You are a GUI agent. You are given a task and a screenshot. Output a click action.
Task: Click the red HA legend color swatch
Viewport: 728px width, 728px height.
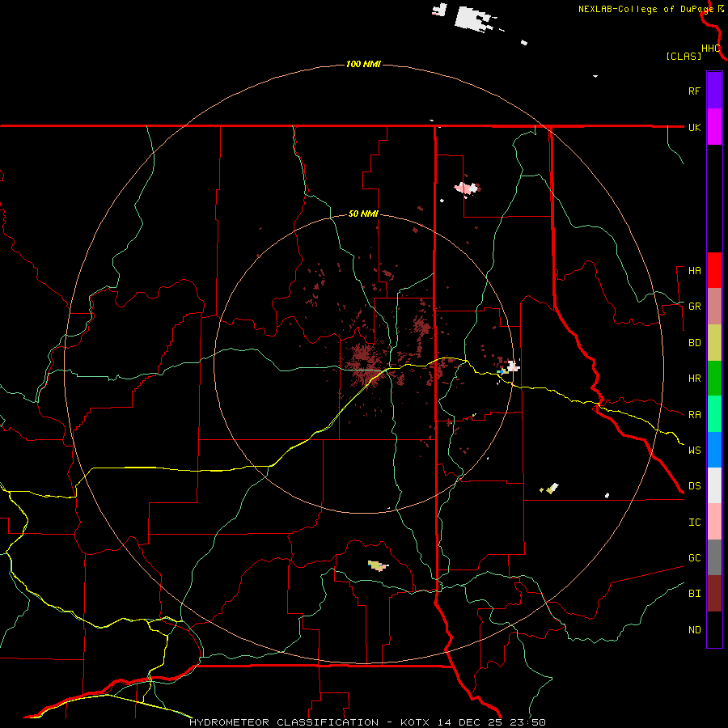[714, 270]
